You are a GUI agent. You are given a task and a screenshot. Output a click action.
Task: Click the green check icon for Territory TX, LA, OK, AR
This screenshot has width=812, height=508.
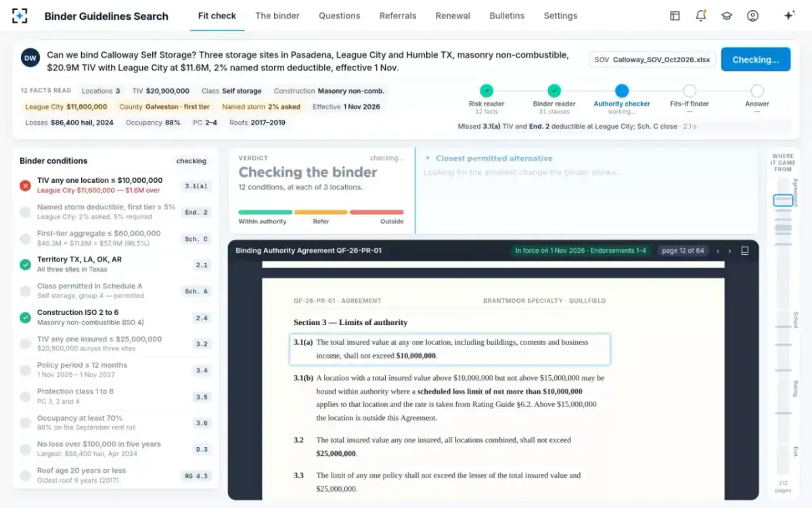(25, 264)
